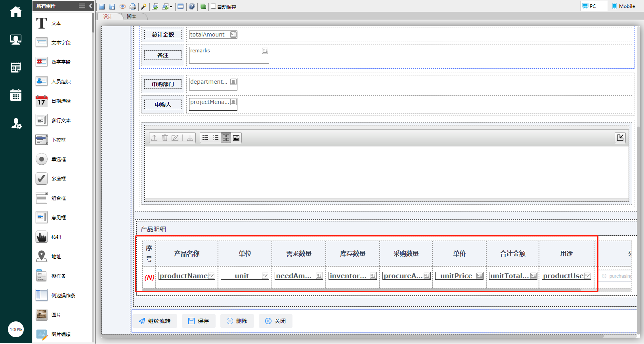Click the edit pencil icon in attachment toolbar
Viewport: 644px width, 344px height.
point(175,138)
